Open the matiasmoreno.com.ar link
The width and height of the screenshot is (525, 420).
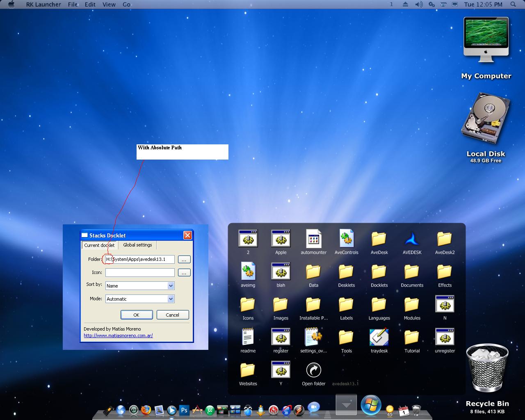118,336
